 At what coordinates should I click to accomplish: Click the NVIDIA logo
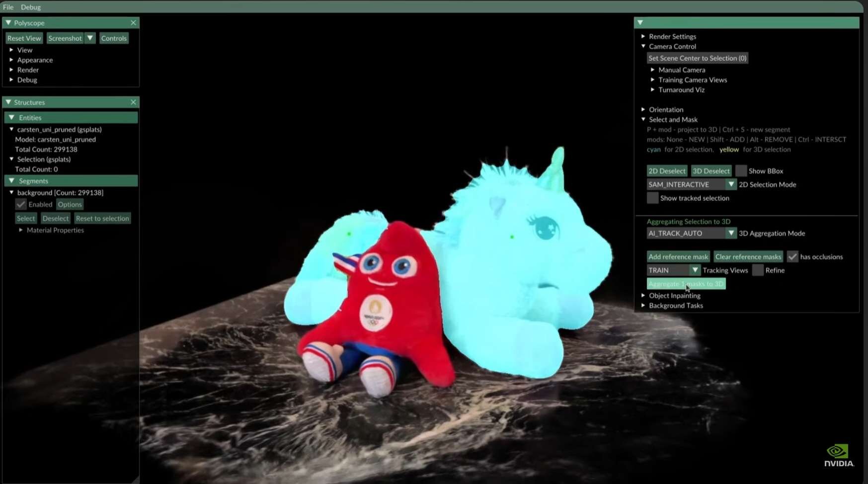pos(839,455)
